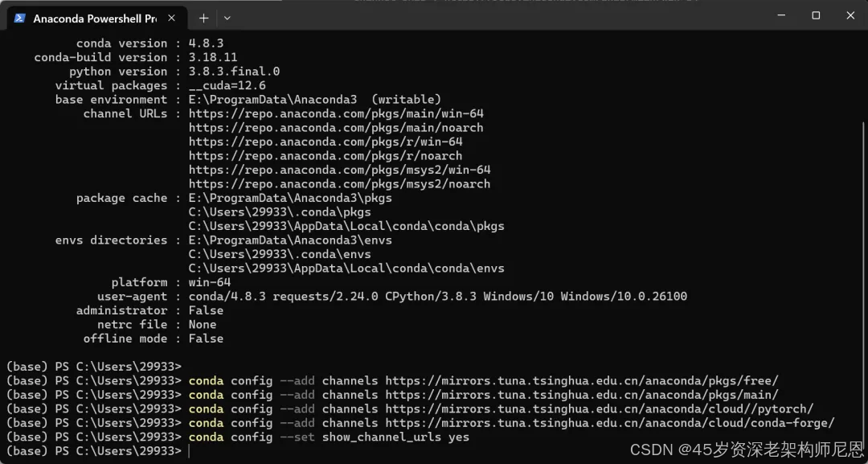Screen dimensions: 868x464
Task: Click package cache E:\ProgramData\Anaconda3\pkgs
Action: (291, 198)
